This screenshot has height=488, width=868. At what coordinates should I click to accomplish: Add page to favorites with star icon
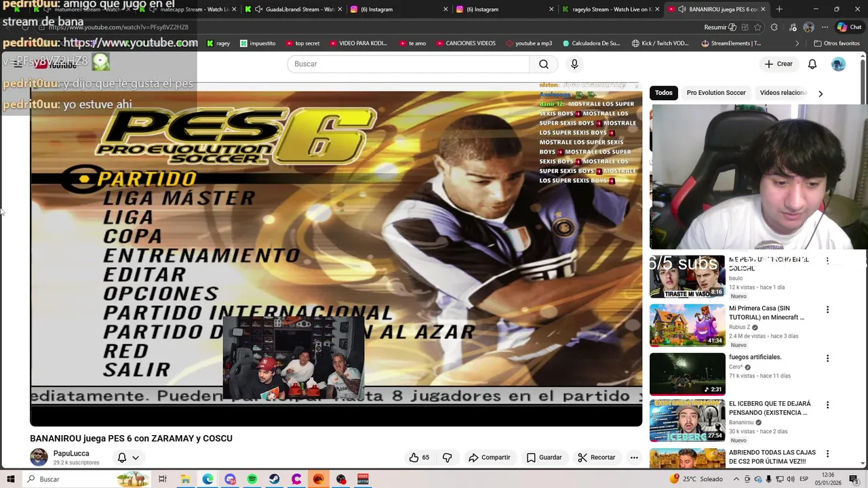757,27
